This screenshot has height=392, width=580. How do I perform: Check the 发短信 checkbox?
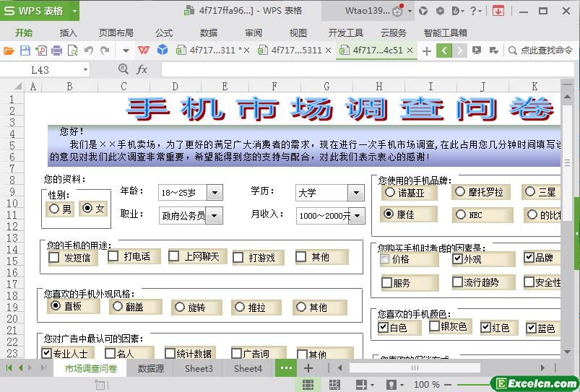[54, 257]
